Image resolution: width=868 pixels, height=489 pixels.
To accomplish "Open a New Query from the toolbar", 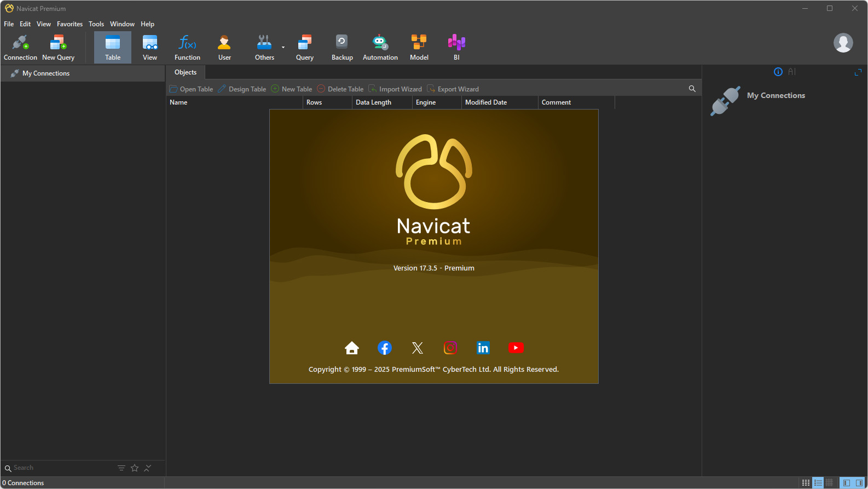I will [58, 47].
